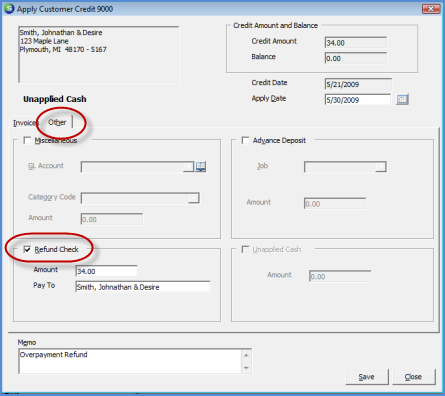Click the Balance value field

pos(356,58)
